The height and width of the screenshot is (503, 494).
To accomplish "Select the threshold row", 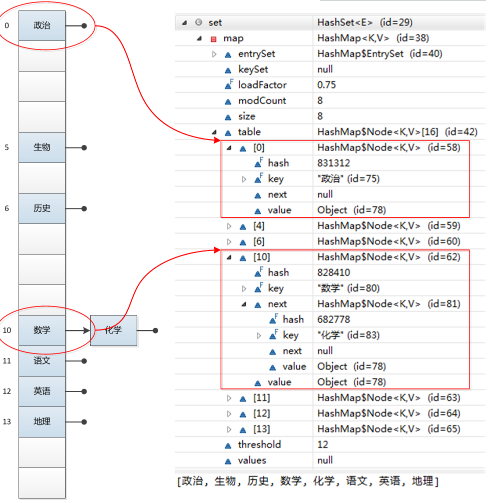I will tap(330, 445).
